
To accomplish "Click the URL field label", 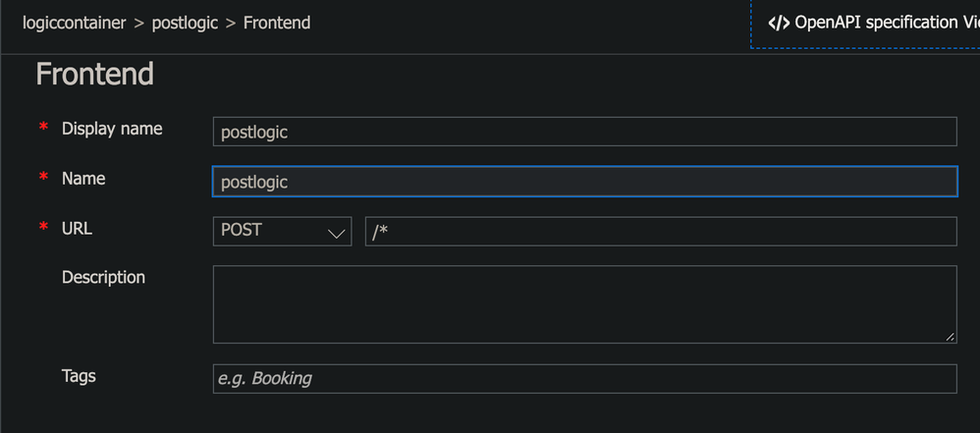I will pyautogui.click(x=77, y=228).
